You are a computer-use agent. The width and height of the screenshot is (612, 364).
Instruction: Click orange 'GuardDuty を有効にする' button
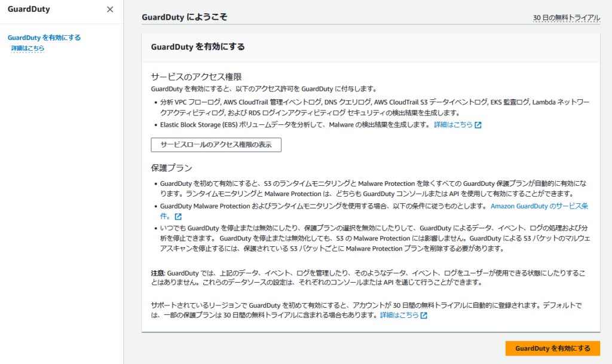tap(553, 348)
